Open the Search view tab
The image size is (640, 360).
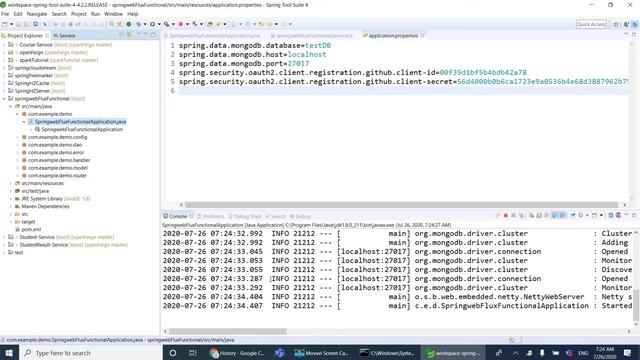[x=276, y=216]
